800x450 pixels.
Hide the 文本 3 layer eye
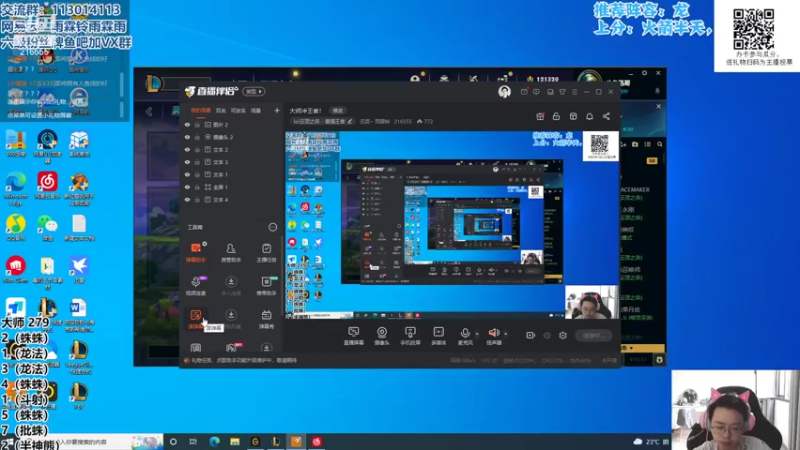187,162
